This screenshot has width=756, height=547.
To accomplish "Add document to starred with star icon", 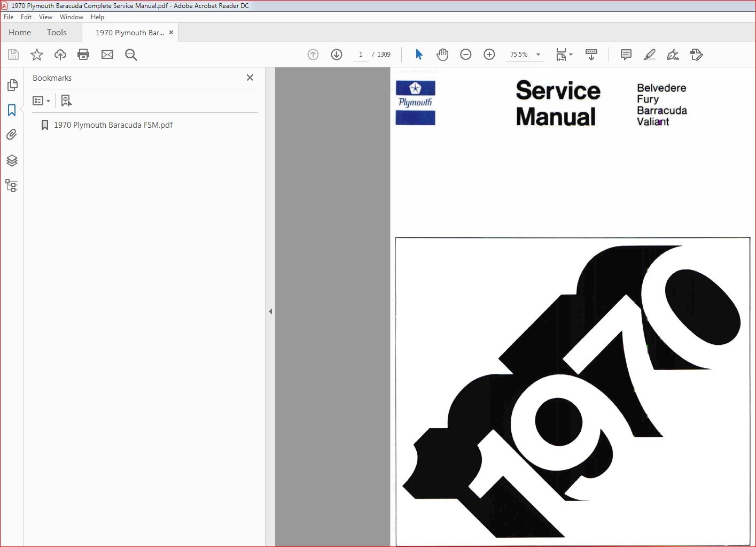I will (37, 55).
